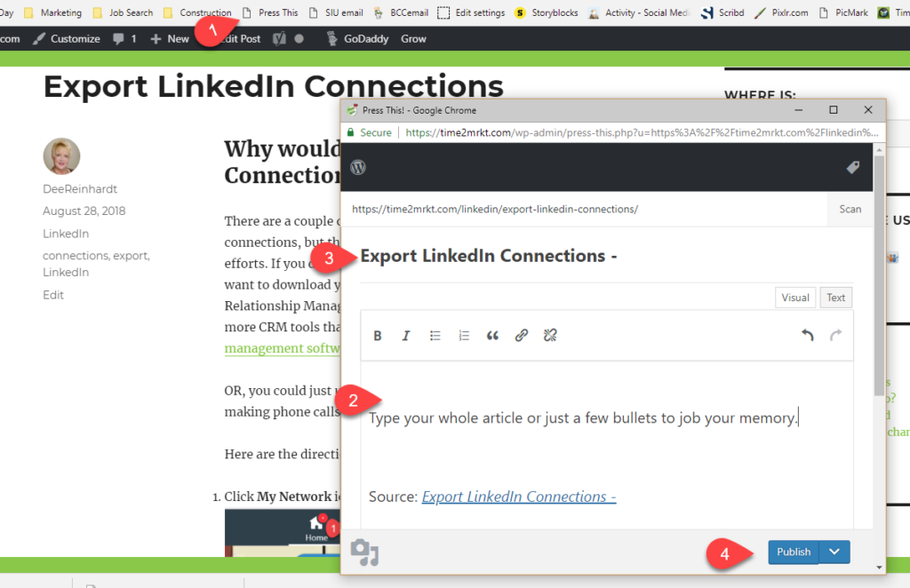Toggle bold formatting in Press This editor
This screenshot has width=910, height=588.
point(377,336)
